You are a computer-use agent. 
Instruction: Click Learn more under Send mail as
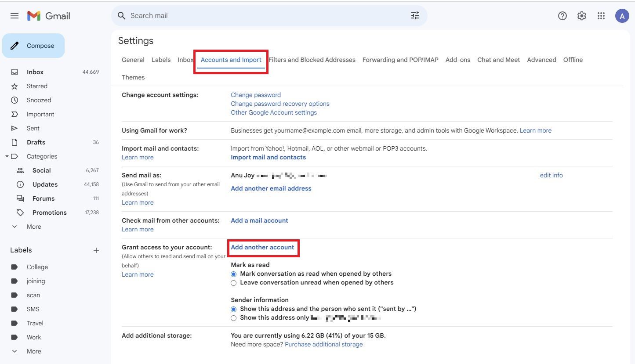pos(138,202)
